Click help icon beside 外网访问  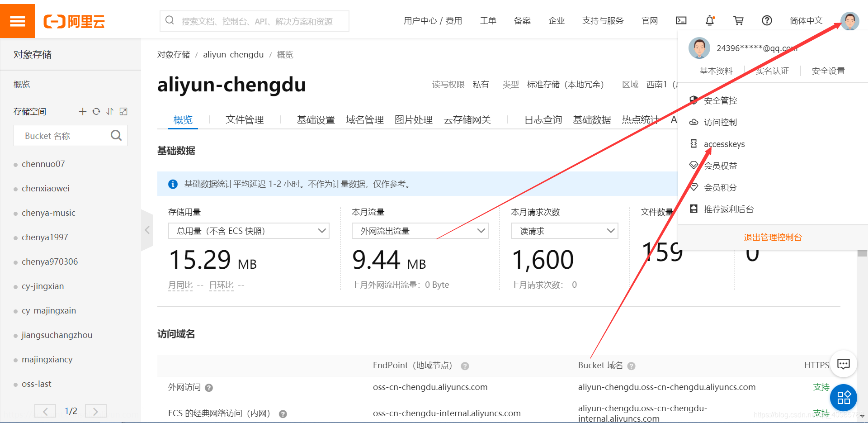tap(209, 388)
